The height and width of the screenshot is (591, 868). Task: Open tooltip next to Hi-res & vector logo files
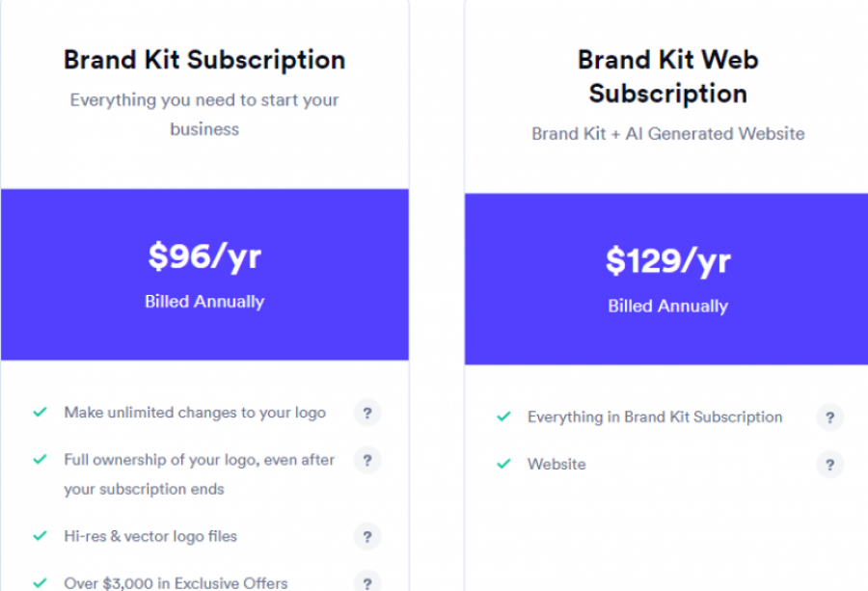pyautogui.click(x=367, y=537)
